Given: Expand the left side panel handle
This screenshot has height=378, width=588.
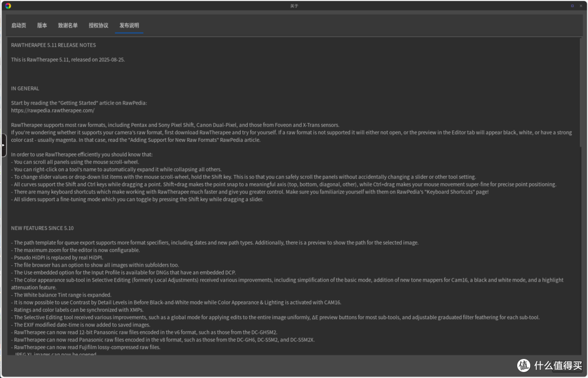Looking at the screenshot, I should coord(3,145).
